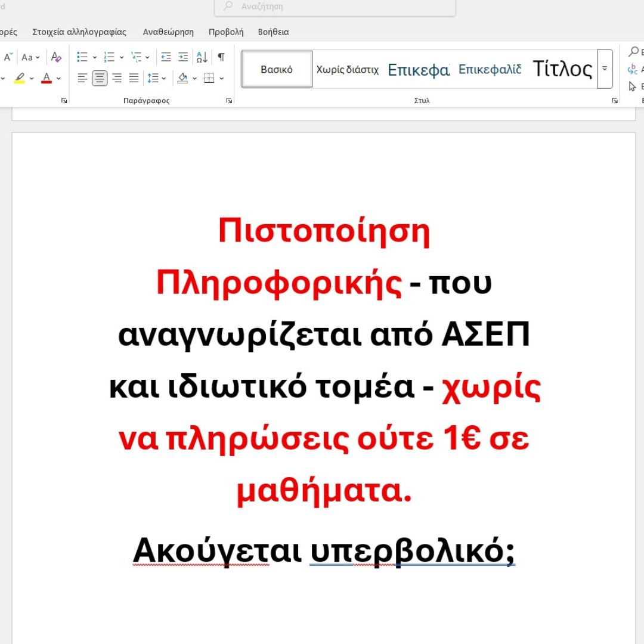The height and width of the screenshot is (644, 644).
Task: Apply the red font color
Action: pos(47,78)
